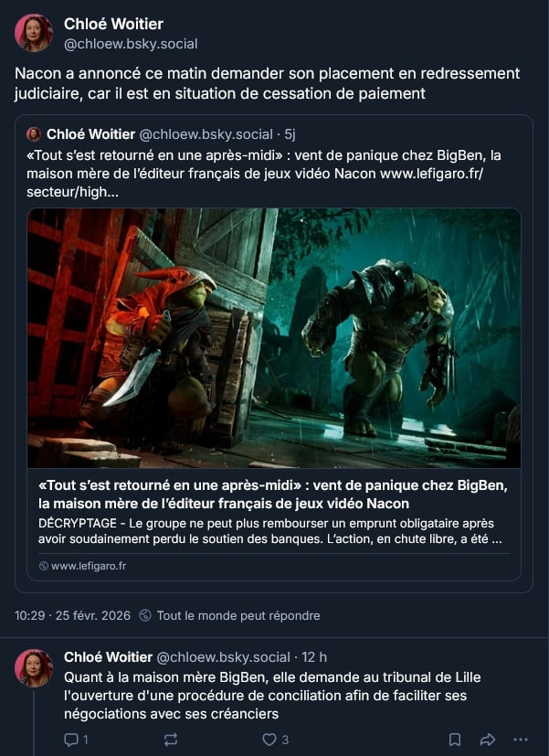
Task: Open the @chloew.bsky.social handle under the top name
Action: [x=131, y=44]
